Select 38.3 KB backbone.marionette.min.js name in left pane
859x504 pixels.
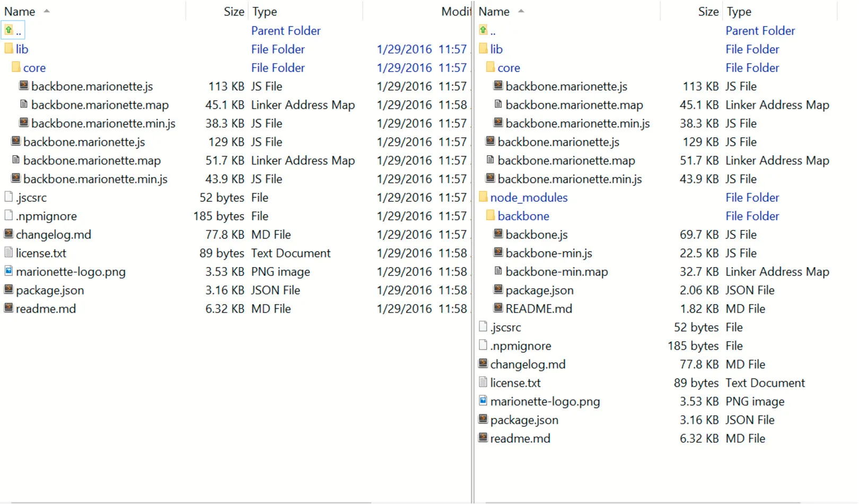pos(103,123)
